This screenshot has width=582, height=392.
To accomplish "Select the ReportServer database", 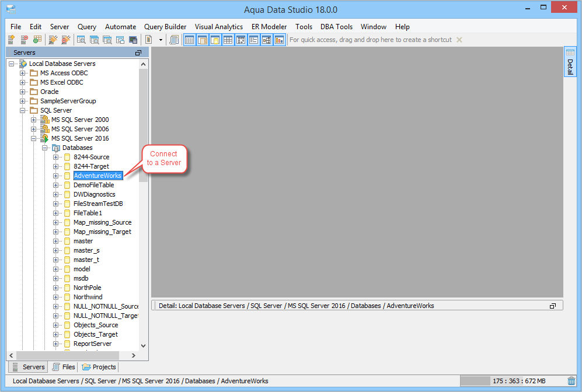I will [x=92, y=344].
